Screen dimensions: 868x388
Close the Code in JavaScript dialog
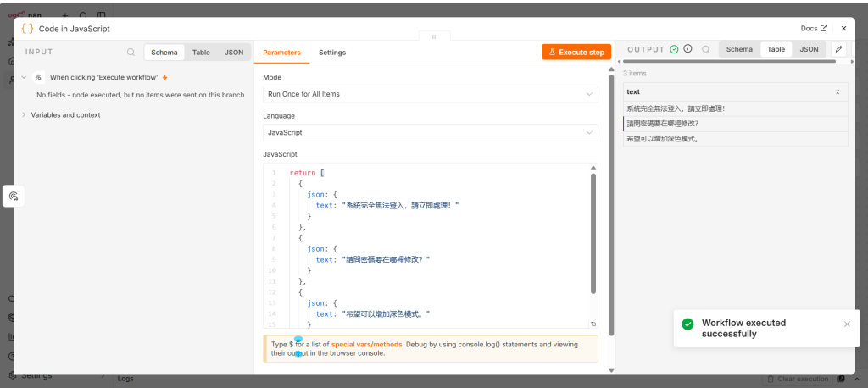click(x=843, y=28)
